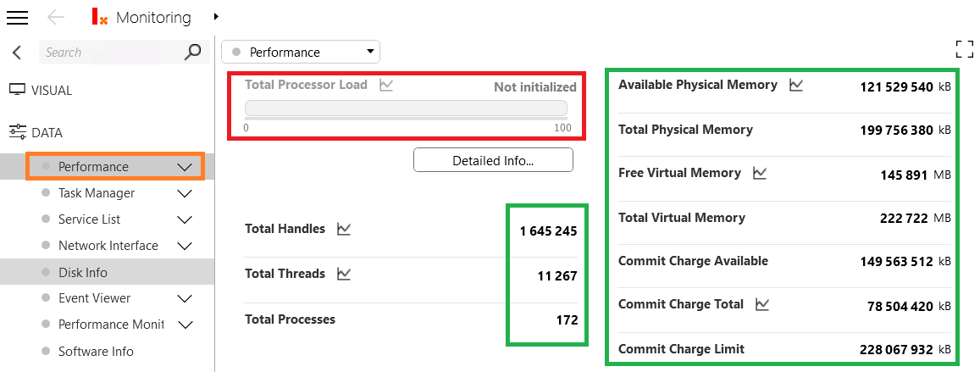Image resolution: width=980 pixels, height=372 pixels.
Task: Expand Network Interface submenu chevron
Action: pyautogui.click(x=185, y=246)
